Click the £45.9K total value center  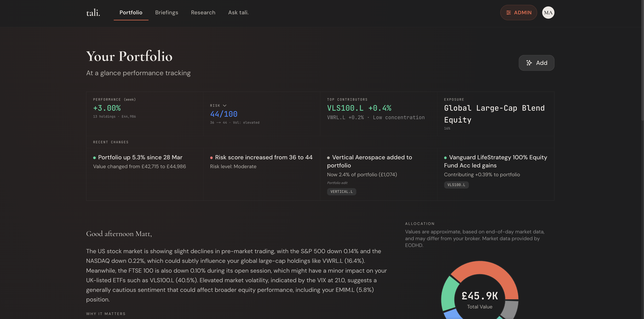[x=479, y=296]
